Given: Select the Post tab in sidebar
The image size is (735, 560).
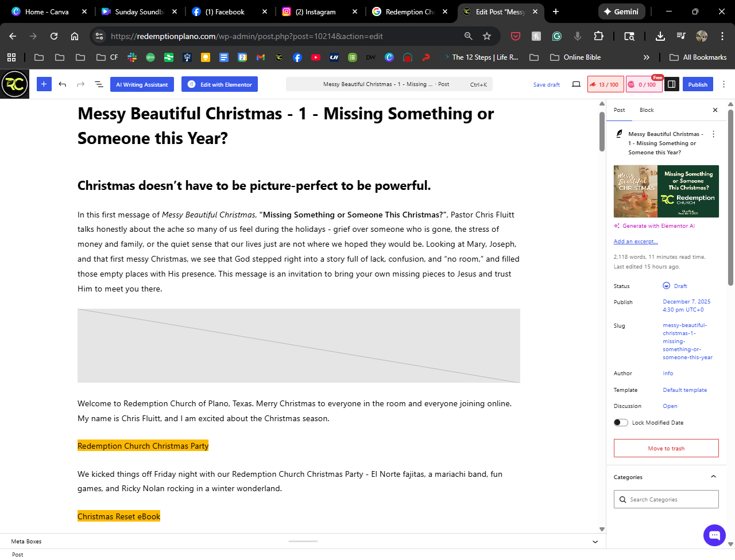Looking at the screenshot, I should click(619, 110).
